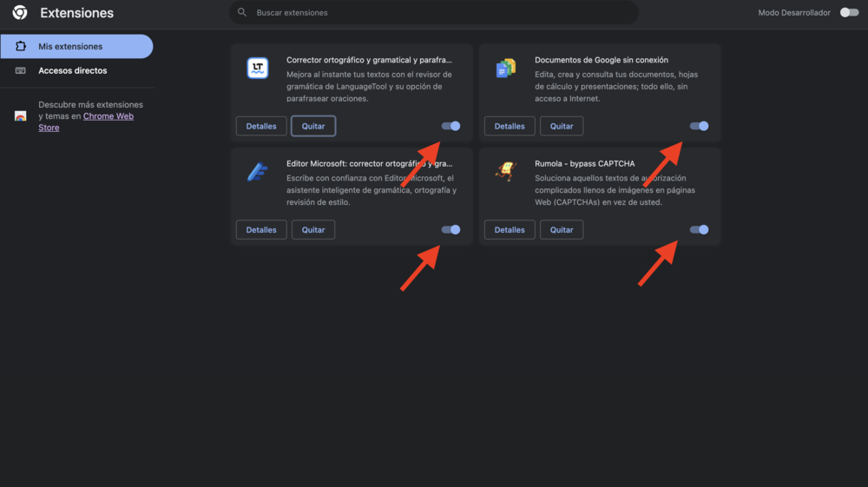
Task: Click the keyboard shortcuts icon in sidebar
Action: (x=21, y=70)
